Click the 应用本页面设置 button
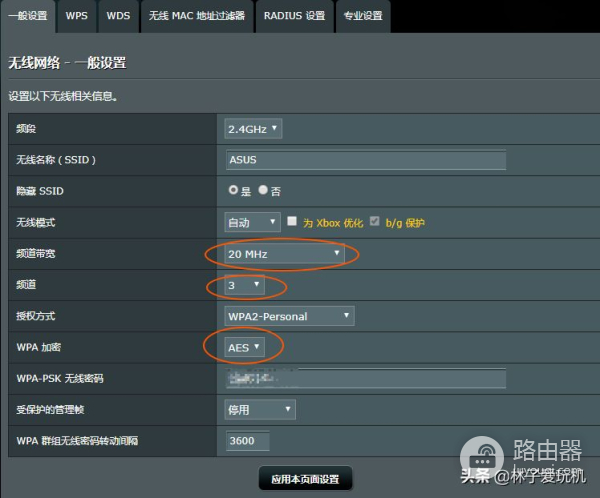This screenshot has height=498, width=600. point(305,479)
